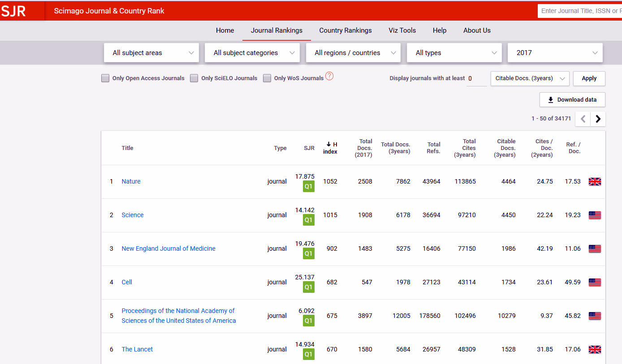Click the US flag next to Science
Image resolution: width=622 pixels, height=364 pixels.
(595, 215)
